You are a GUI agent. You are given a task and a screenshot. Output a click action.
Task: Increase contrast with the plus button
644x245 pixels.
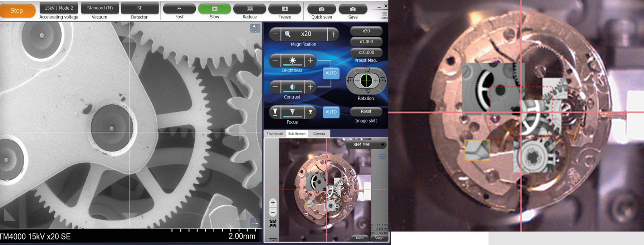(310, 87)
